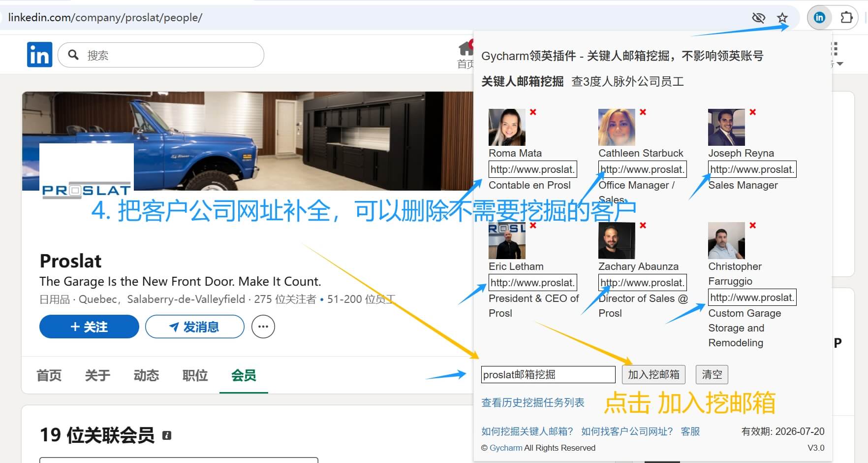The width and height of the screenshot is (868, 463).
Task: Open the 首页 tab on company page
Action: tap(49, 375)
